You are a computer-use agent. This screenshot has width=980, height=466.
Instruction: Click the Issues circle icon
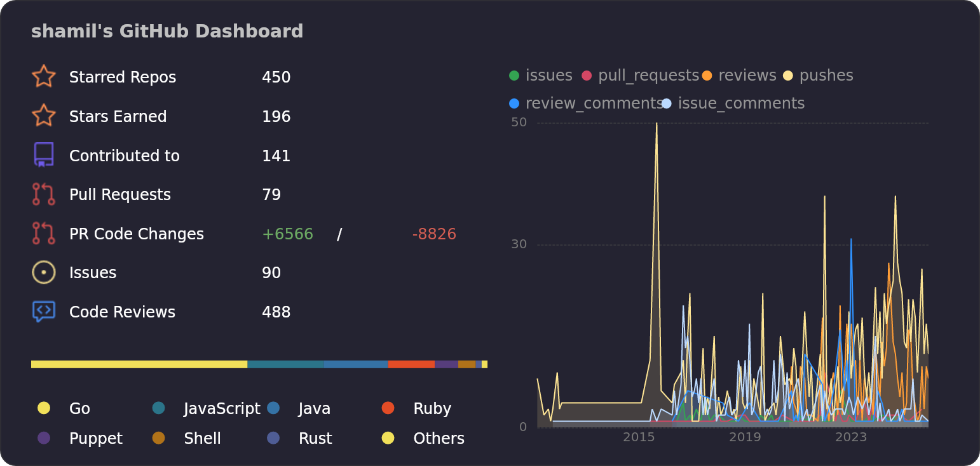click(43, 272)
